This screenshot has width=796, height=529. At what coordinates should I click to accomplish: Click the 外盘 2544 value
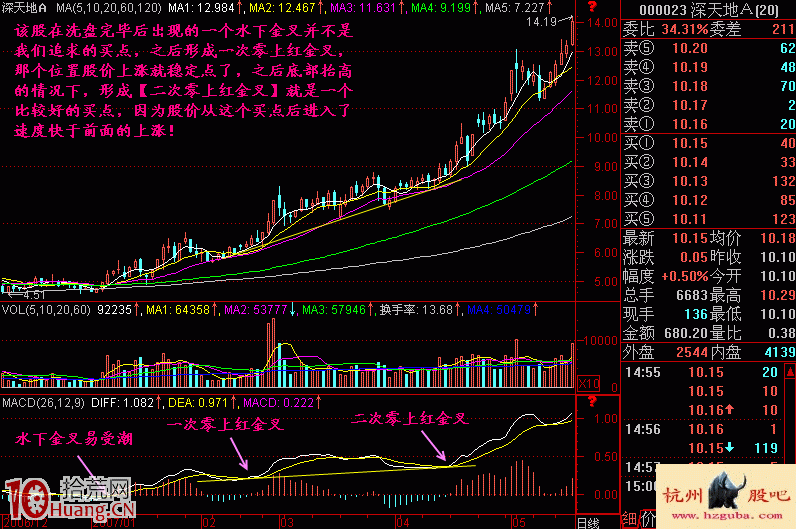tap(692, 352)
